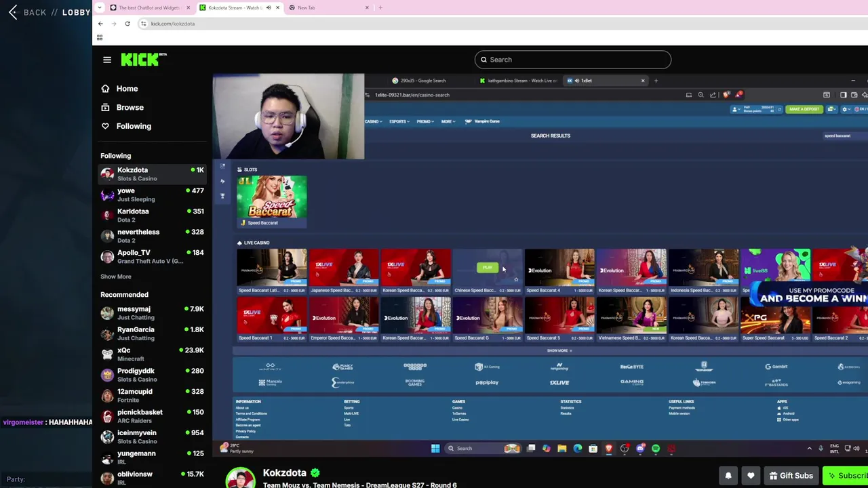Image resolution: width=868 pixels, height=488 pixels.
Task: Expand the MORE dropdown in streamed site
Action: tap(447, 121)
